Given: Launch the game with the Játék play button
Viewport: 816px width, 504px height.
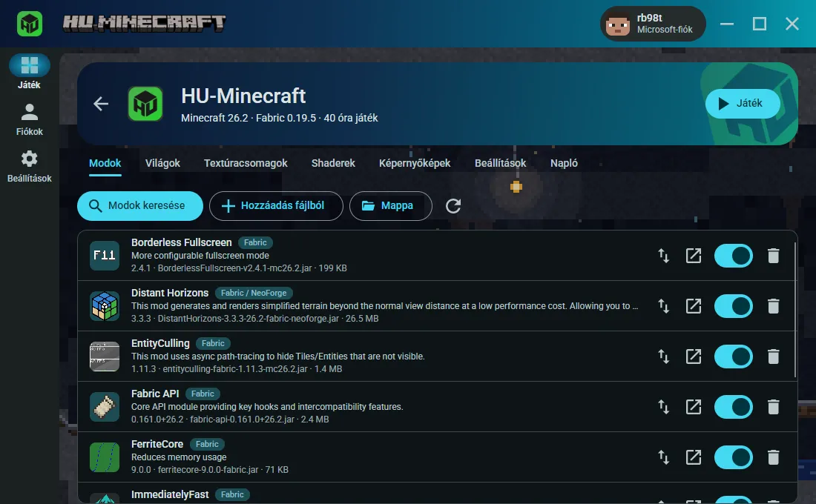Looking at the screenshot, I should (743, 104).
